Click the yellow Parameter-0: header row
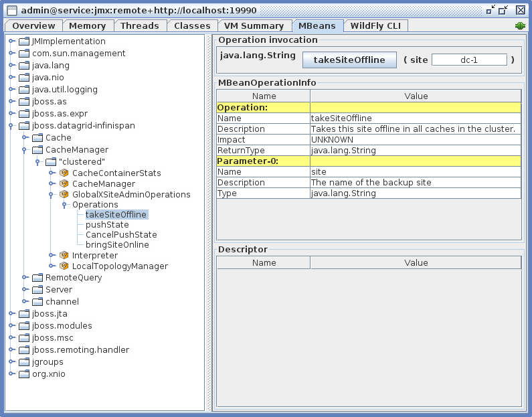The image size is (532, 417). 369,161
